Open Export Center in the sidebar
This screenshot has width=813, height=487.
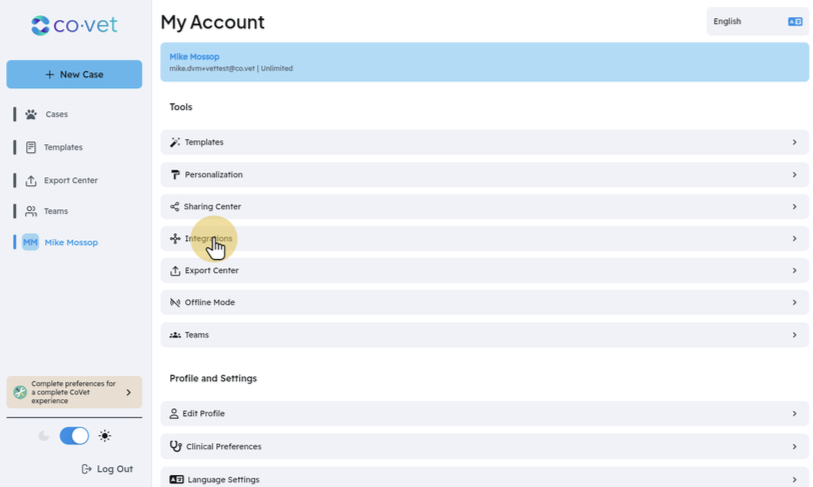coord(71,180)
